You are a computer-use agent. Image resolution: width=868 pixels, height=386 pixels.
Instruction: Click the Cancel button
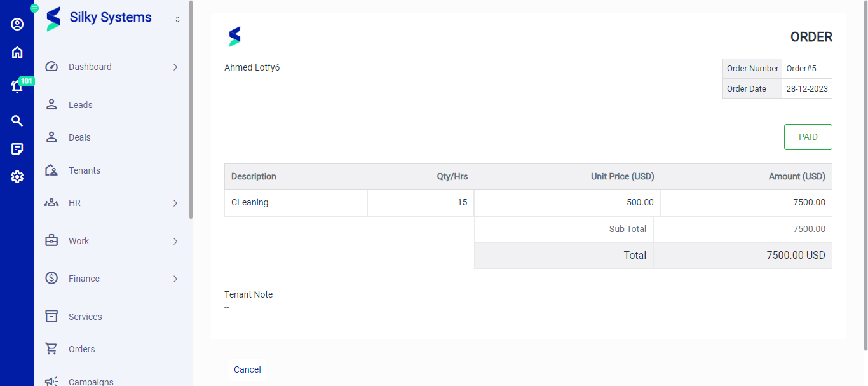coord(247,369)
